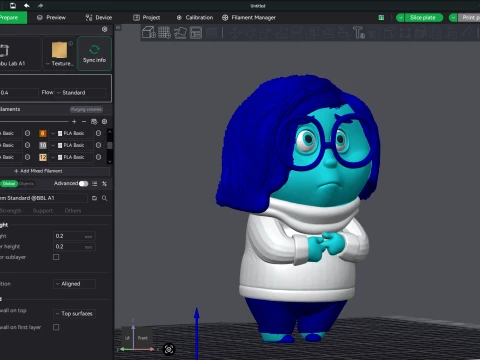
Task: Click the Add object cube icon
Action: click(149, 33)
